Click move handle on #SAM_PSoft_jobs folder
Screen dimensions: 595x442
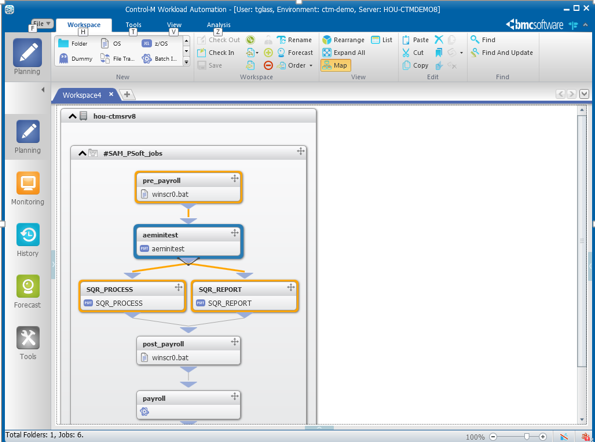point(301,151)
